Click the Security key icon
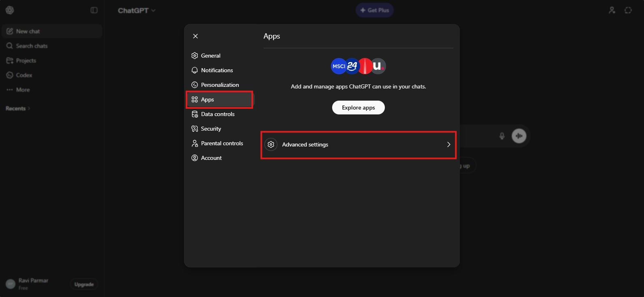This screenshot has width=644, height=297. [195, 129]
